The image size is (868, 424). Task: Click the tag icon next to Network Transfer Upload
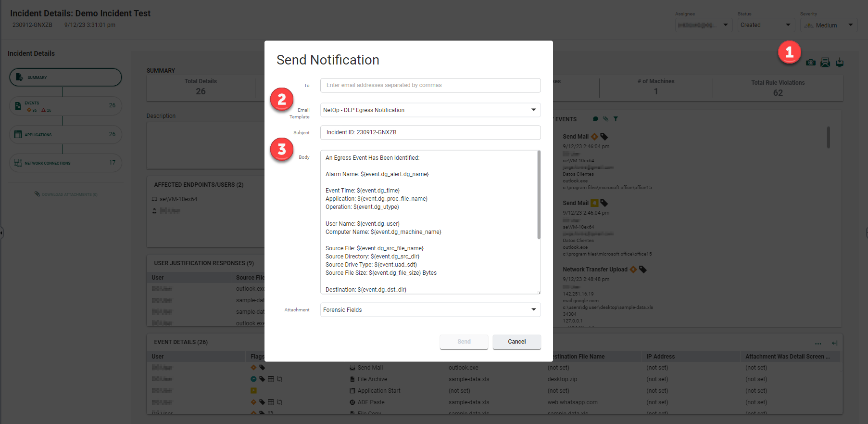643,270
